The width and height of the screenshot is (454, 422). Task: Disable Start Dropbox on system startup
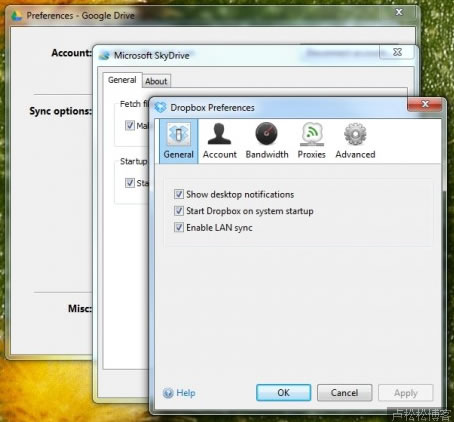[179, 211]
